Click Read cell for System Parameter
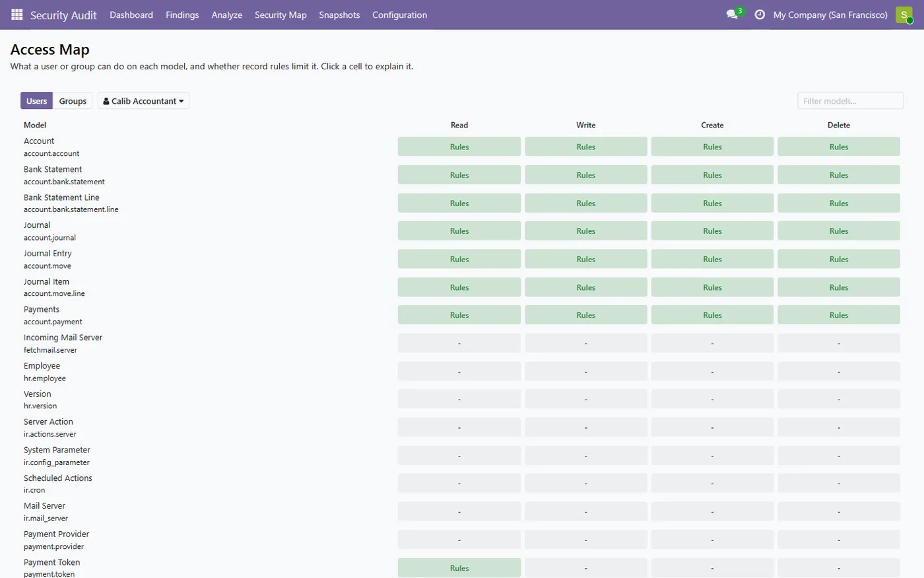924x578 pixels. tap(459, 456)
